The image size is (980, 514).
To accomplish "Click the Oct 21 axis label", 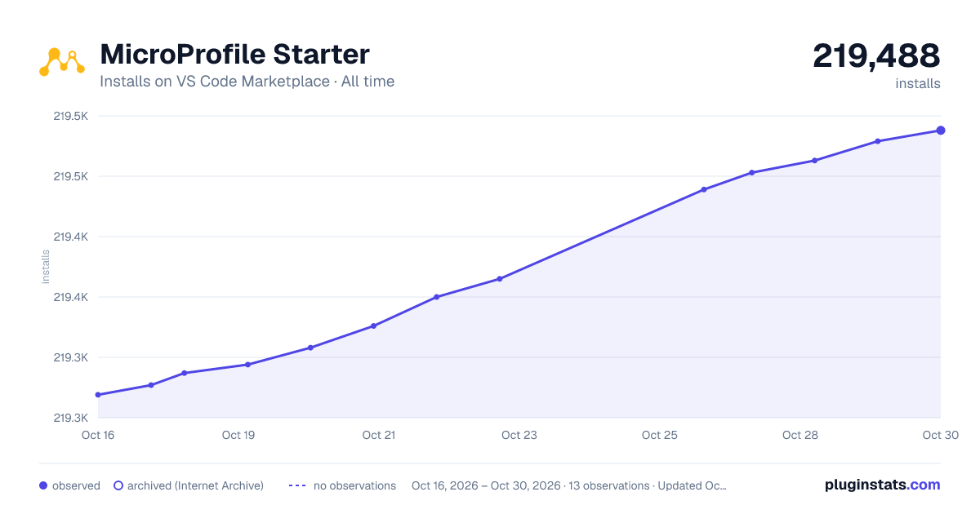I will point(379,435).
